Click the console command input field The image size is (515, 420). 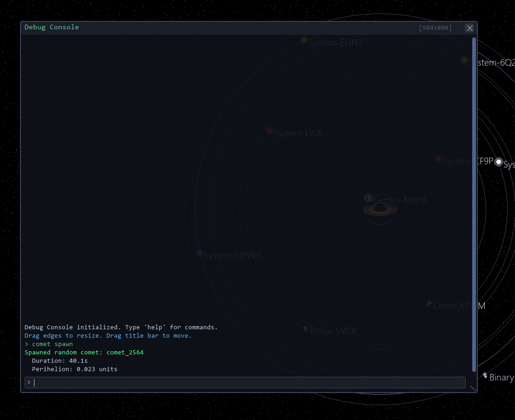click(x=245, y=383)
